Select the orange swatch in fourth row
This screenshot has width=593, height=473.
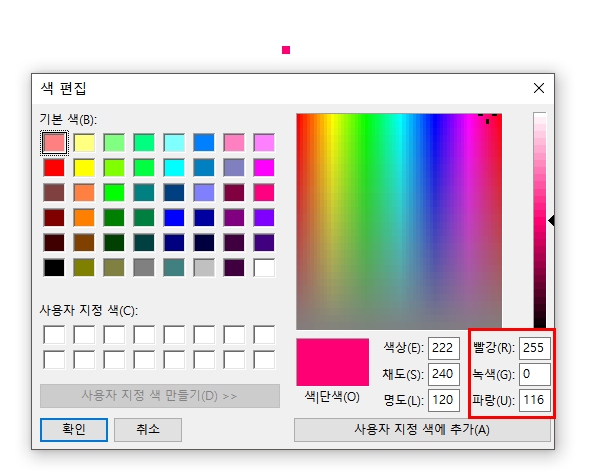(84, 218)
